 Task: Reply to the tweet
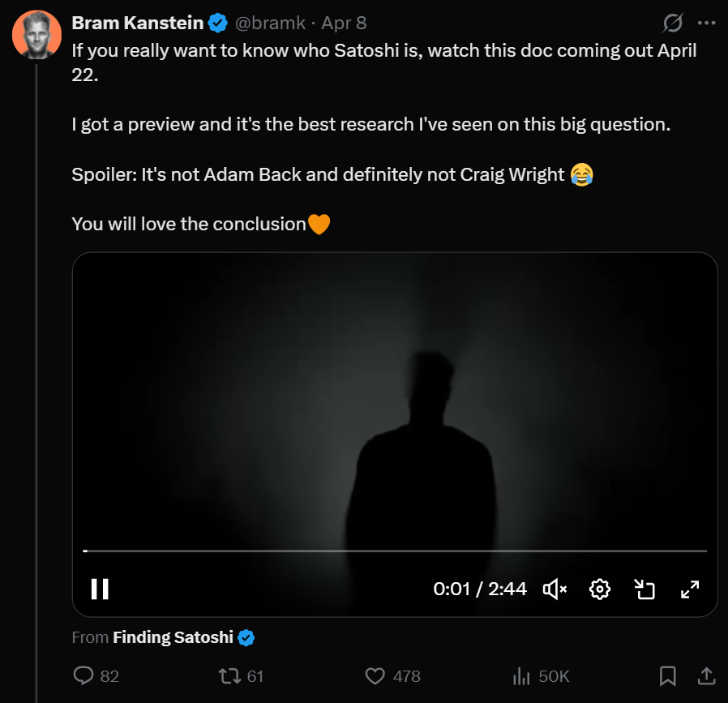(84, 675)
